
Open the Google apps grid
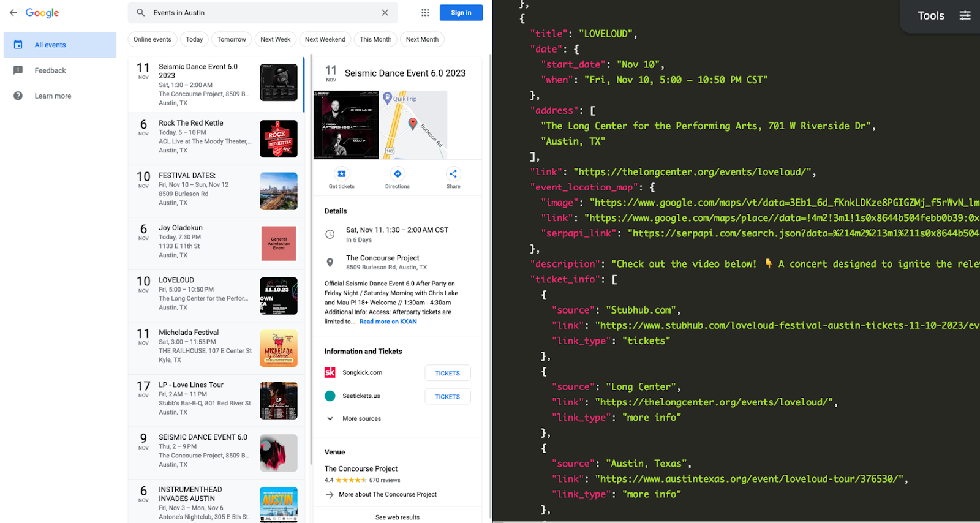pyautogui.click(x=425, y=13)
